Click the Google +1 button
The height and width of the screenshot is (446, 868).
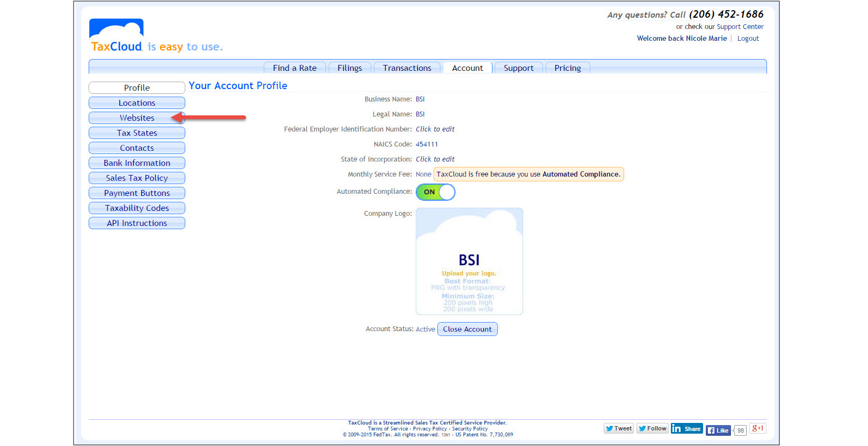758,428
